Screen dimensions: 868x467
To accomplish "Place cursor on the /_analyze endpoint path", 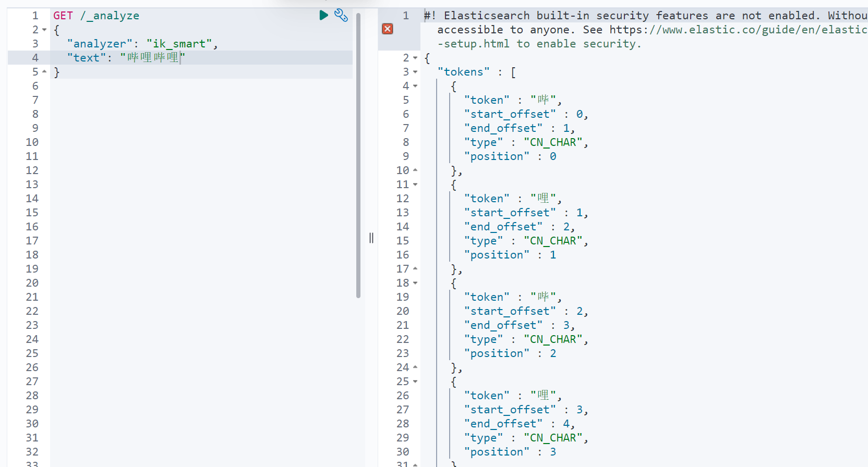I will pos(110,16).
